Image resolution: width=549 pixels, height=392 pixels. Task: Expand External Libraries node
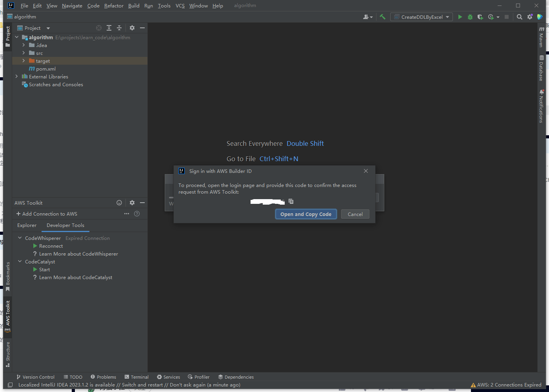pyautogui.click(x=16, y=76)
